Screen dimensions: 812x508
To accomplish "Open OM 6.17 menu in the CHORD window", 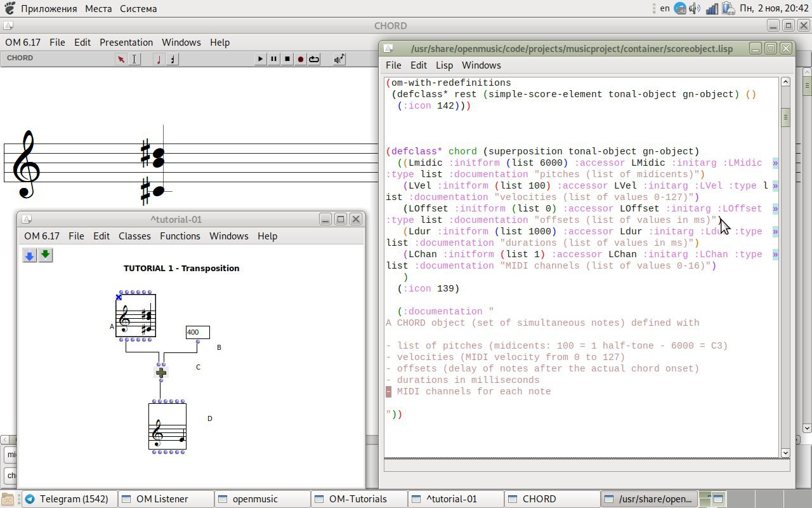I will [x=23, y=43].
